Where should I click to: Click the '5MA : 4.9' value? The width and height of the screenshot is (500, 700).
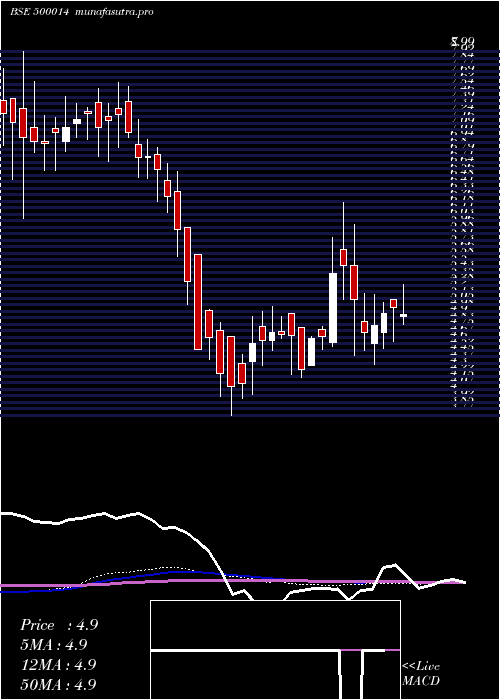pyautogui.click(x=54, y=645)
